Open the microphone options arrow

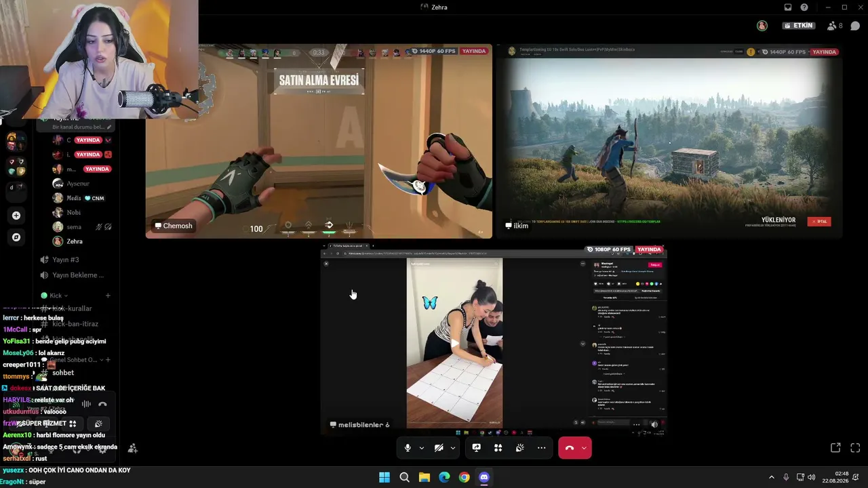421,448
